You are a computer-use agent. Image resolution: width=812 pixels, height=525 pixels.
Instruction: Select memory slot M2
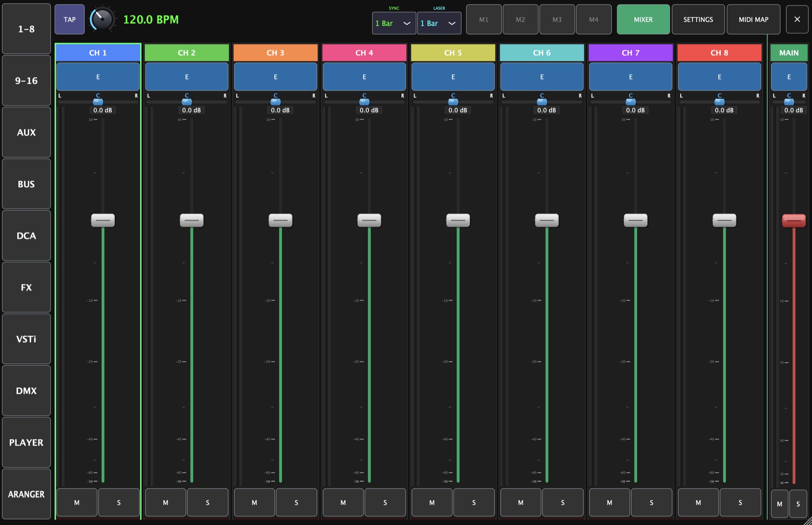[520, 19]
